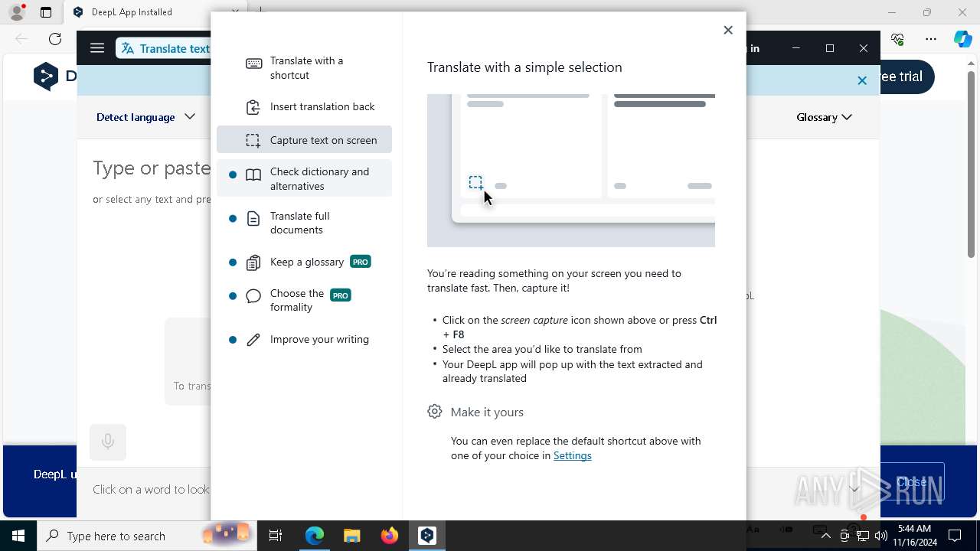Viewport: 980px width, 551px height.
Task: Follow the Settings link
Action: (x=572, y=455)
